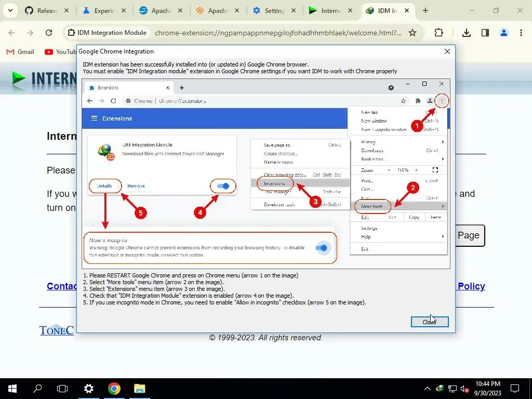Open the YouTube bookmark
Image resolution: width=532 pixels, height=399 pixels.
[60, 52]
